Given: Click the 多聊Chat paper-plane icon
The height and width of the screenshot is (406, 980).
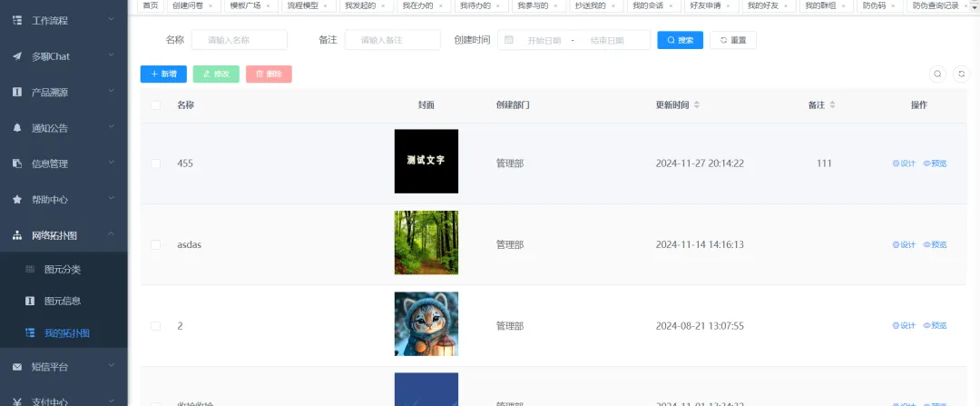Looking at the screenshot, I should pos(17,56).
